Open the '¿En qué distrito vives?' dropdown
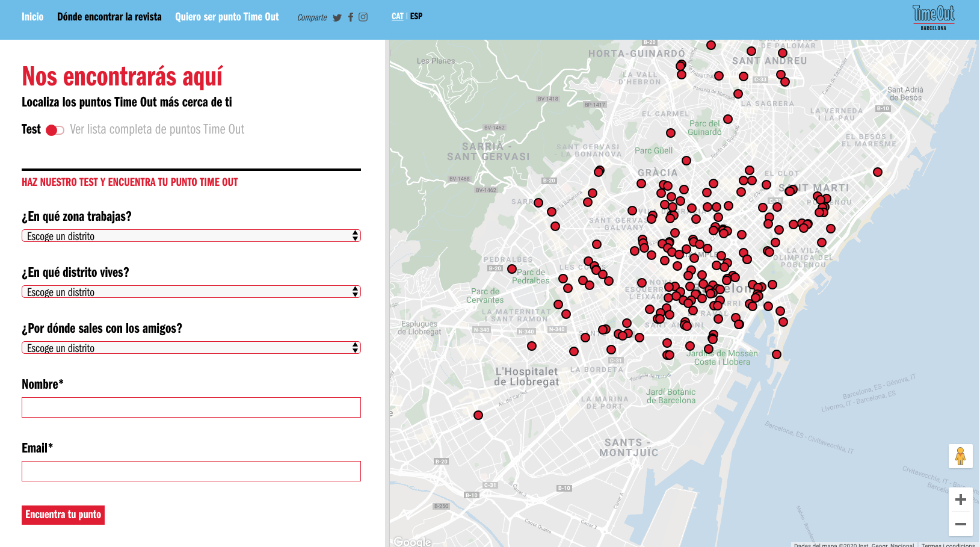 [191, 292]
